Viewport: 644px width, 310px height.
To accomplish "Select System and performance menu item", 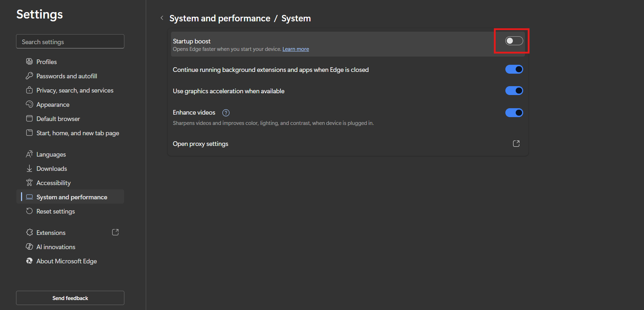I will tap(70, 196).
